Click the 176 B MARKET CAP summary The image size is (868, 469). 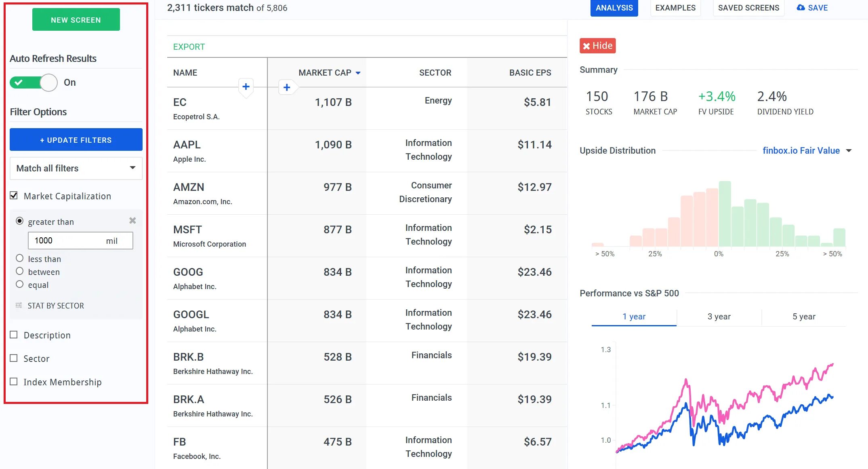(x=650, y=97)
